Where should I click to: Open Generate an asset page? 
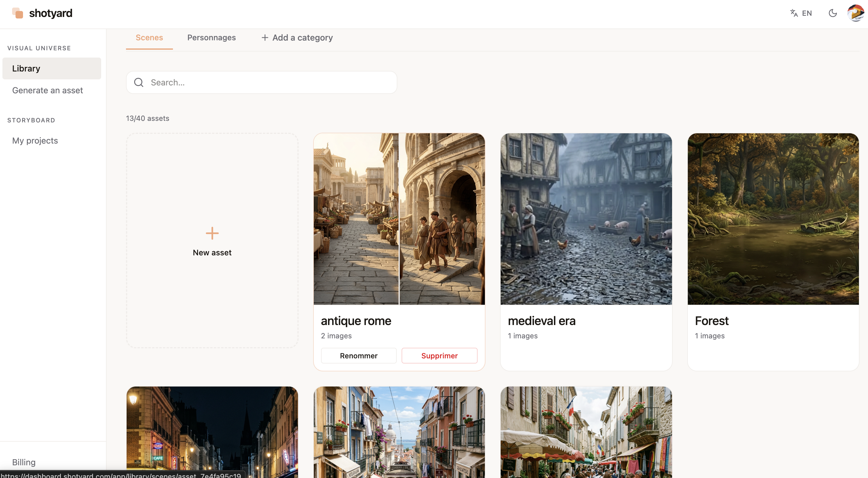(48, 90)
